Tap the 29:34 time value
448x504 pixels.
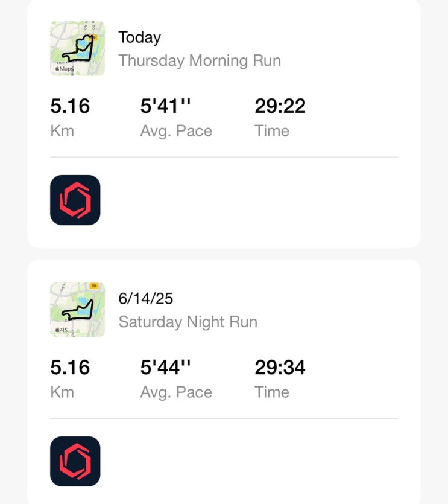[x=280, y=368]
